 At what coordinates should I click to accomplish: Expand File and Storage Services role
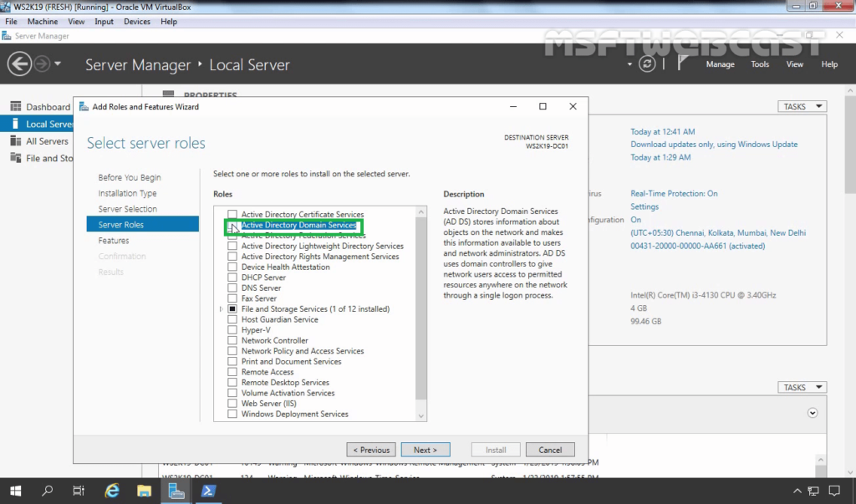click(221, 309)
